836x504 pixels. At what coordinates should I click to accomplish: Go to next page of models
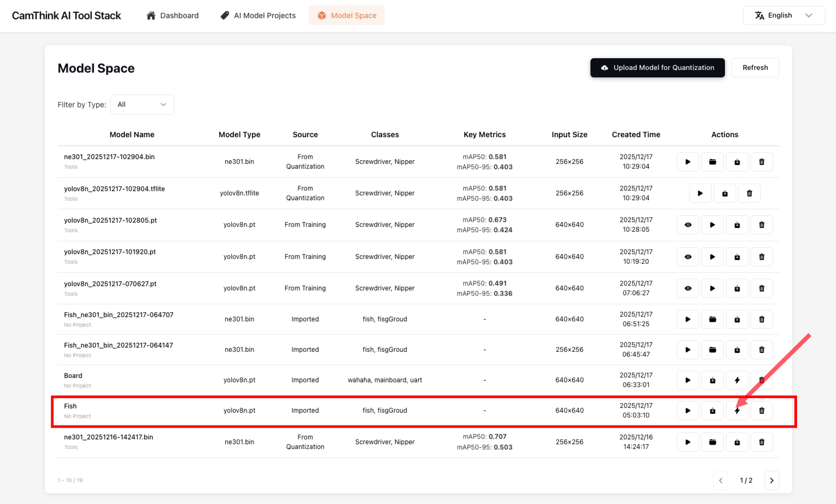pos(771,481)
